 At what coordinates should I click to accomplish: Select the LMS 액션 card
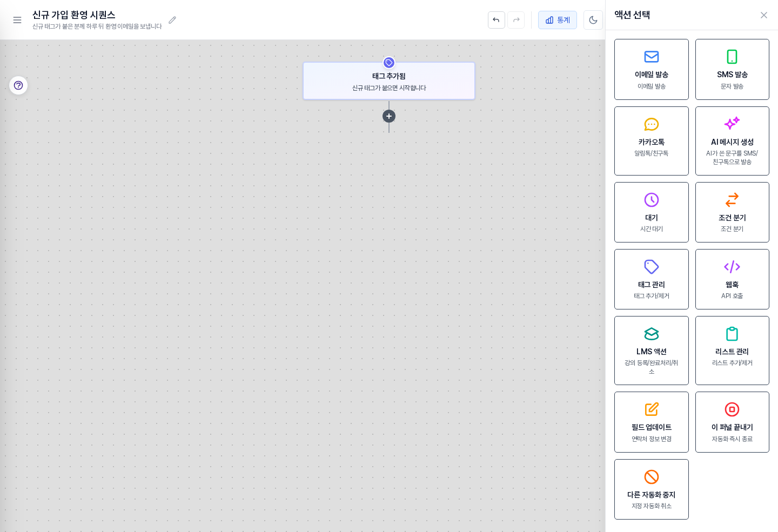point(652,351)
